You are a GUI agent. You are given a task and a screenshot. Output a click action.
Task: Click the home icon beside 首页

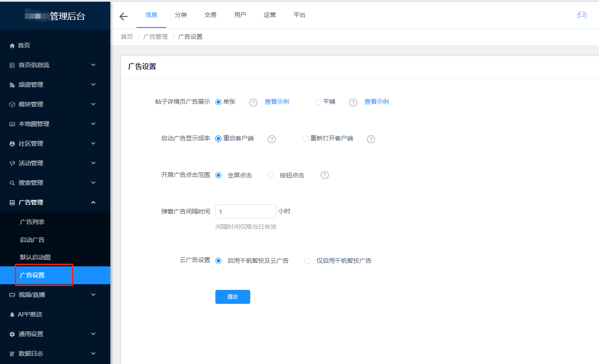tap(12, 46)
